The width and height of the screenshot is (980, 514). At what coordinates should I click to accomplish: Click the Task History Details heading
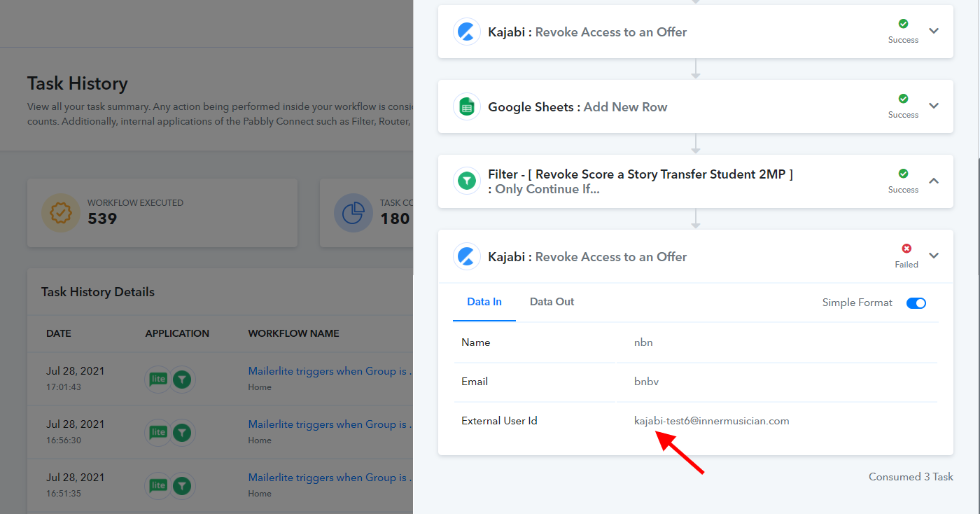coord(98,292)
